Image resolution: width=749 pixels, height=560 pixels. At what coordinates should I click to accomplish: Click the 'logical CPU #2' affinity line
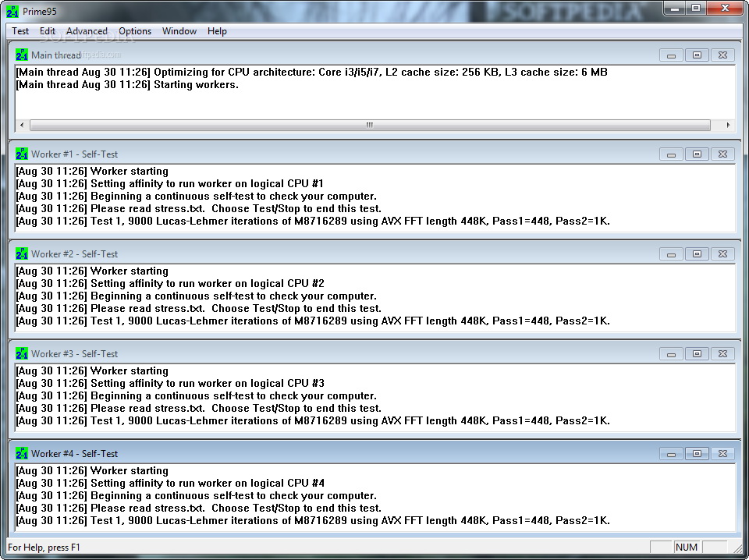click(x=169, y=283)
